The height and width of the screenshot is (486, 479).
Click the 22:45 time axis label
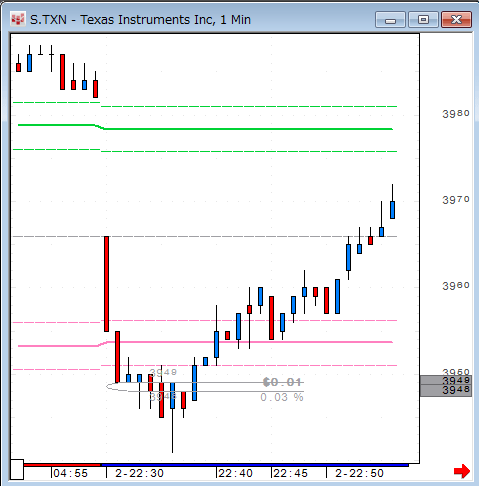tap(290, 473)
